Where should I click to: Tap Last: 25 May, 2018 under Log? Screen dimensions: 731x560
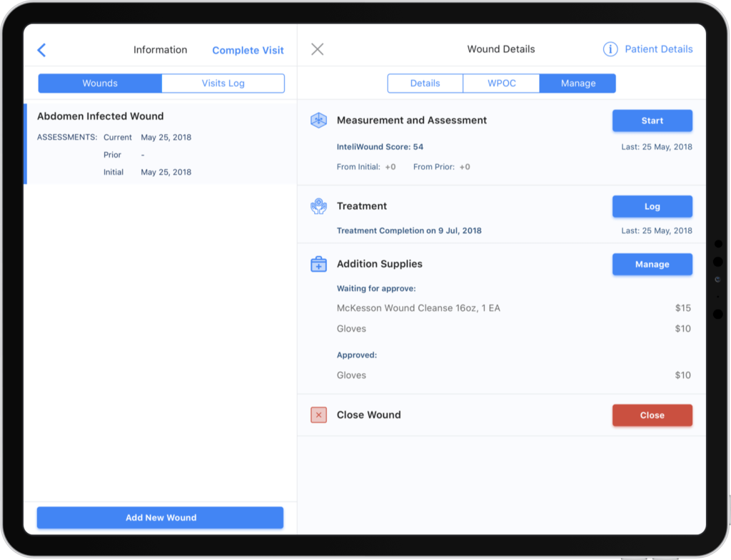[657, 230]
